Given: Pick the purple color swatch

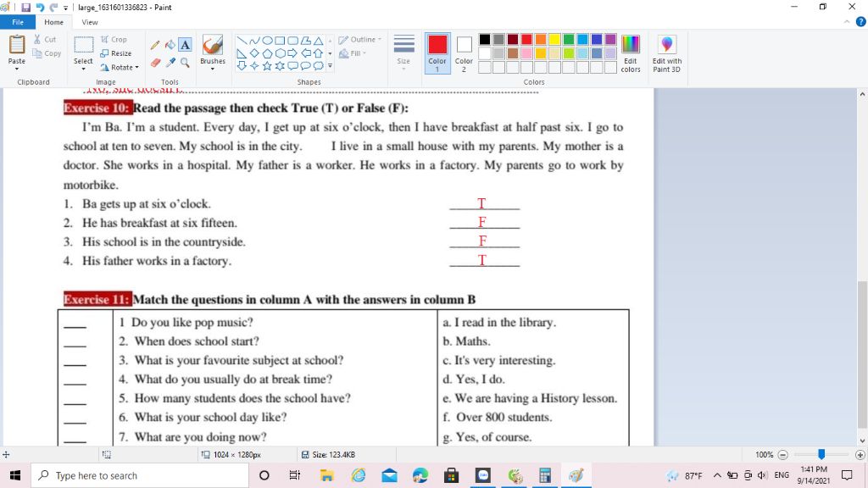Looking at the screenshot, I should point(610,39).
